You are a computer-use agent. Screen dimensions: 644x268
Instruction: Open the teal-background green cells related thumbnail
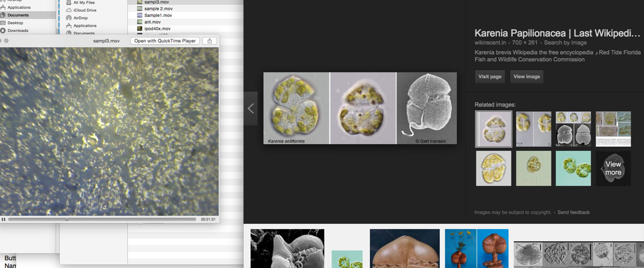coord(573,168)
